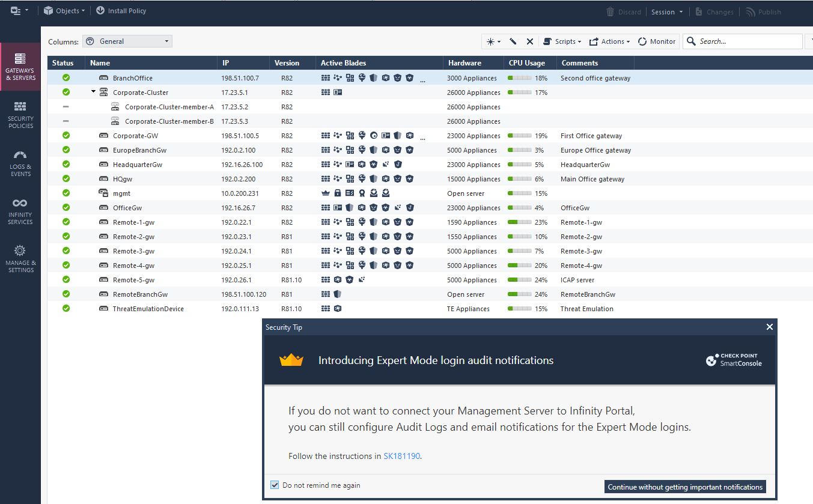Sort by the Comments column header
The height and width of the screenshot is (504, 813).
(595, 63)
